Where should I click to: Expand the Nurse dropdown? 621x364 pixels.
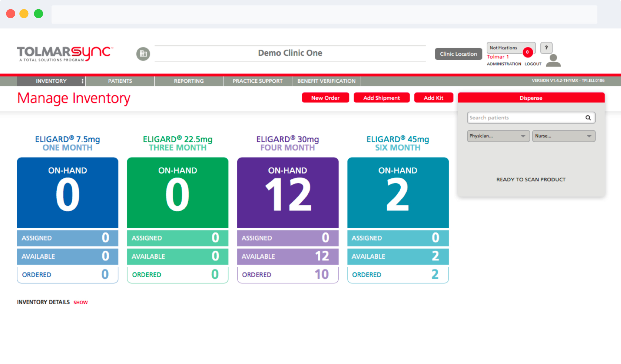(563, 136)
